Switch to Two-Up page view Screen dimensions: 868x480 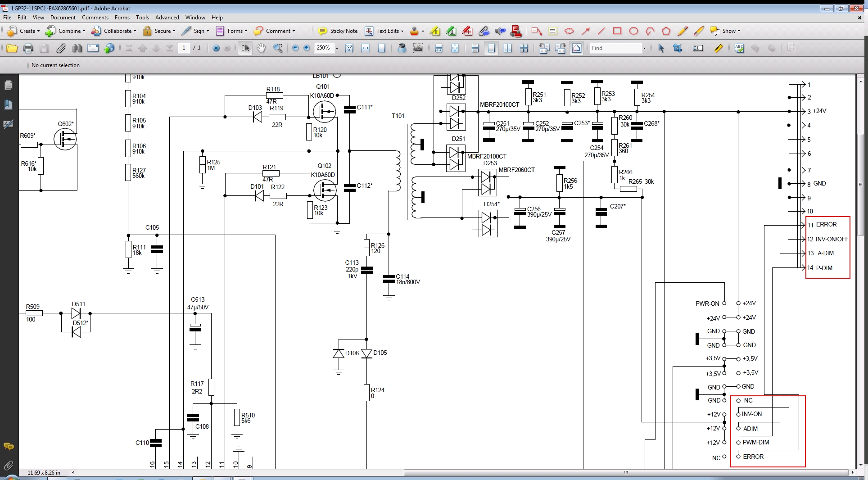click(x=507, y=48)
